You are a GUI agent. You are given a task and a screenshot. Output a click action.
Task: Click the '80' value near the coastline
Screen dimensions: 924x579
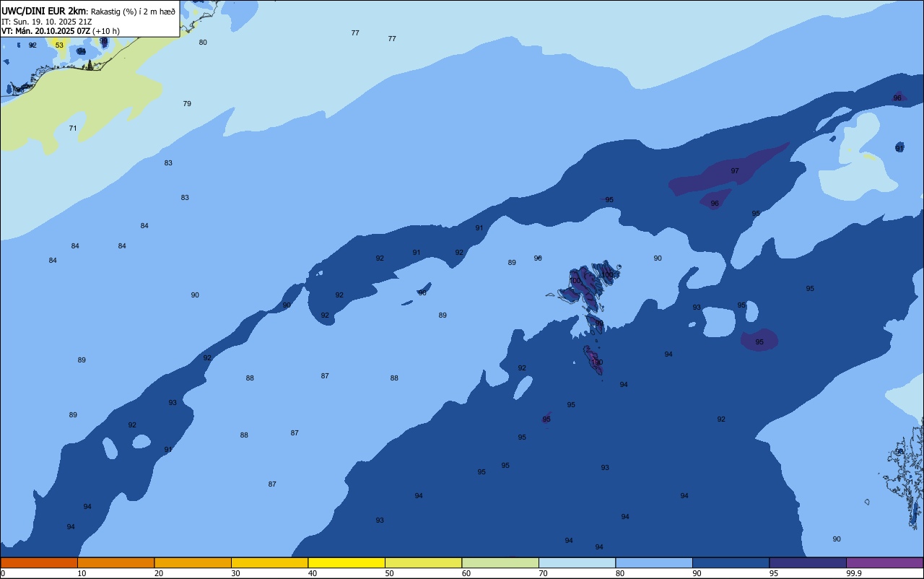[203, 43]
